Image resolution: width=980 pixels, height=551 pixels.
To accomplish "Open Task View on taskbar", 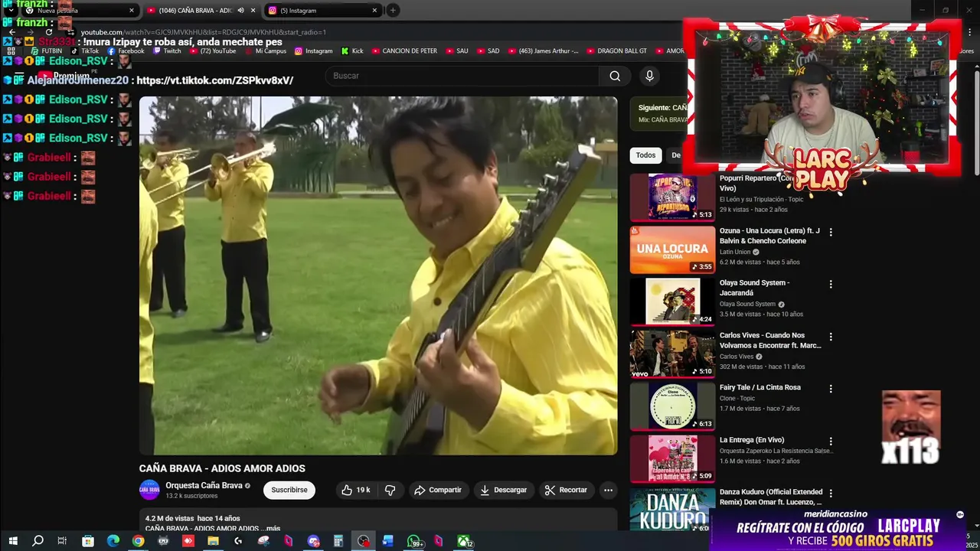I will click(62, 541).
